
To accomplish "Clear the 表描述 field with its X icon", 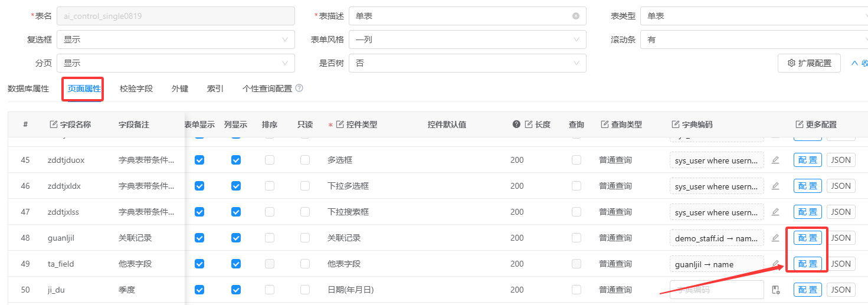I will click(x=576, y=16).
